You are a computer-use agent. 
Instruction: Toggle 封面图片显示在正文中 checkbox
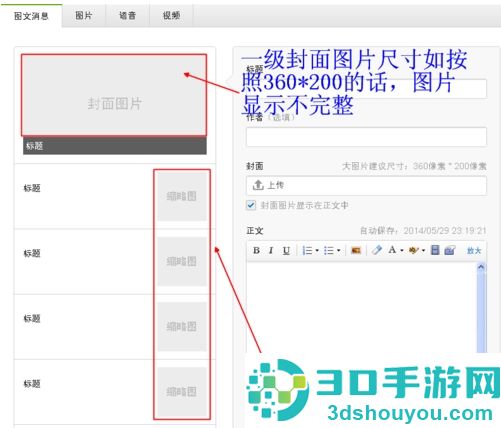click(x=251, y=205)
